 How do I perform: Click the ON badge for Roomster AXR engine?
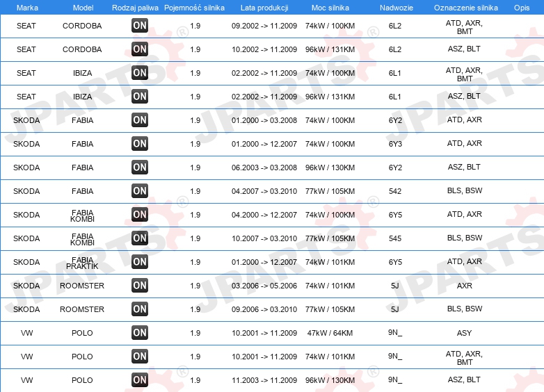coord(140,286)
